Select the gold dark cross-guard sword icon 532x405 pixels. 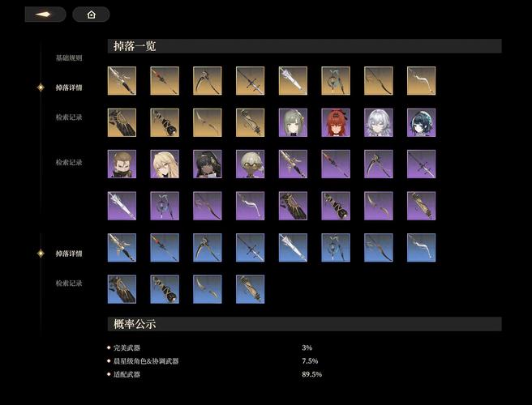tap(250, 81)
